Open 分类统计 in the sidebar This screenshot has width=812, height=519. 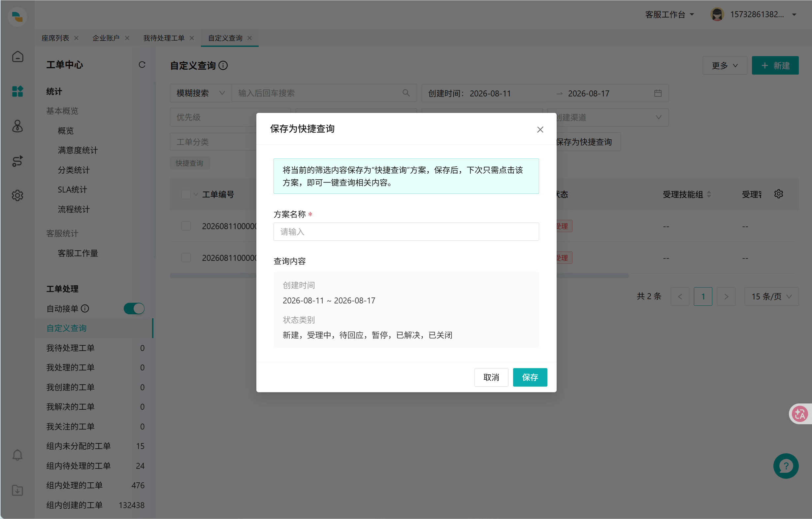[74, 170]
